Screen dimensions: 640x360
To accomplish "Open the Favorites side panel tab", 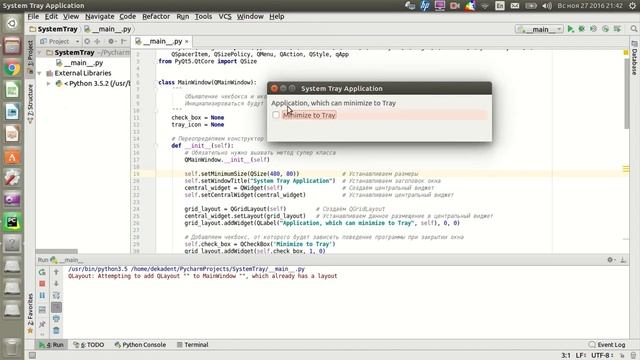I will [x=30, y=313].
